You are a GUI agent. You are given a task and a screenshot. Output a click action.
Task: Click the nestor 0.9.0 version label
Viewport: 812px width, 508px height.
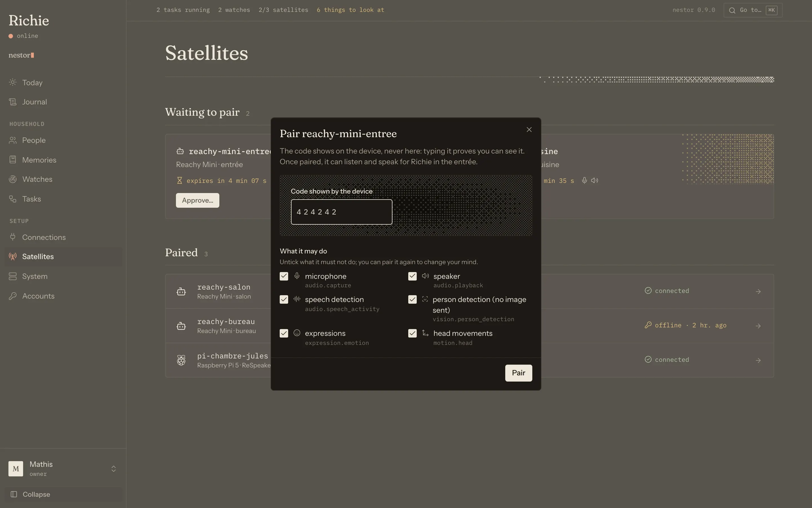tap(694, 10)
